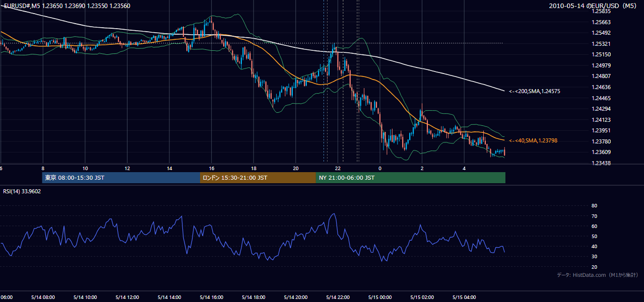Click price axis label 1.25835
This screenshot has height=302, width=644.
coord(601,11)
